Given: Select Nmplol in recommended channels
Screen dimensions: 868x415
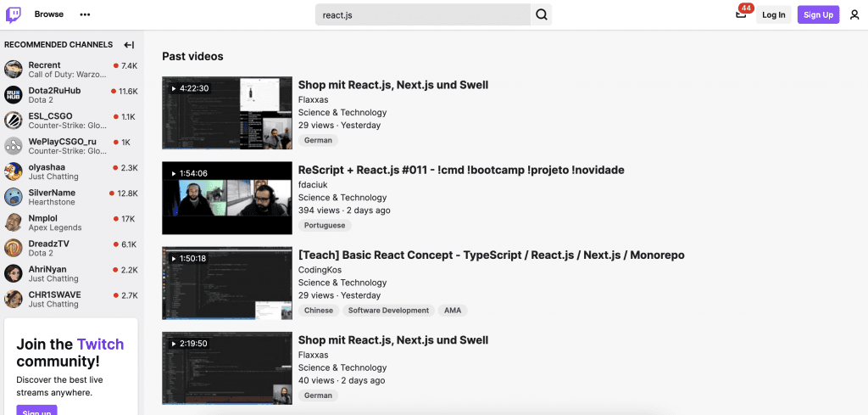Looking at the screenshot, I should (43, 218).
